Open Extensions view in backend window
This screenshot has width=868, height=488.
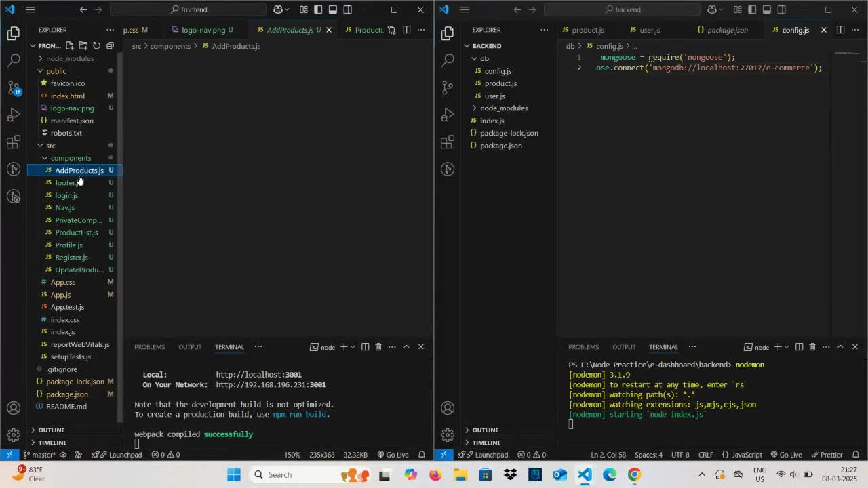tap(448, 142)
